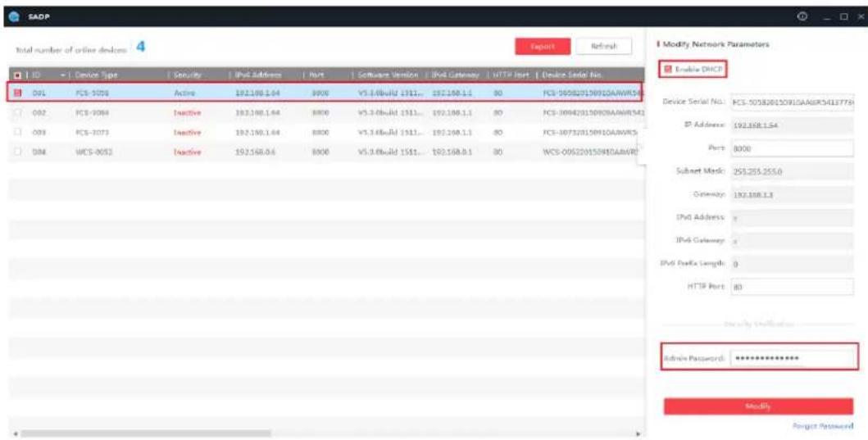Check the checkbox for device 003
868x440 pixels.
[17, 132]
